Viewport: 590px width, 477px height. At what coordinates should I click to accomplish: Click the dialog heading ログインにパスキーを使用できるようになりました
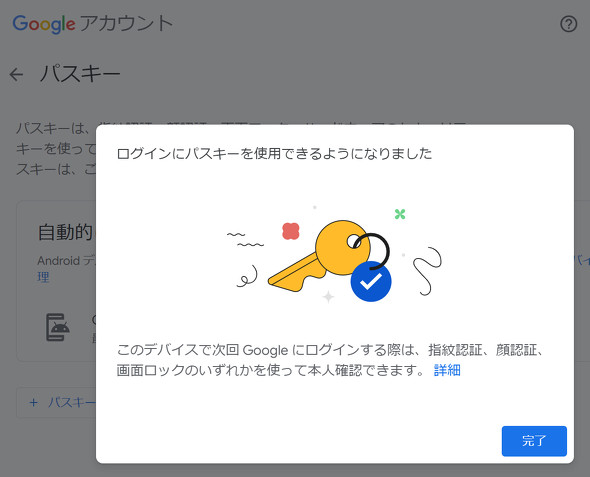[274, 154]
